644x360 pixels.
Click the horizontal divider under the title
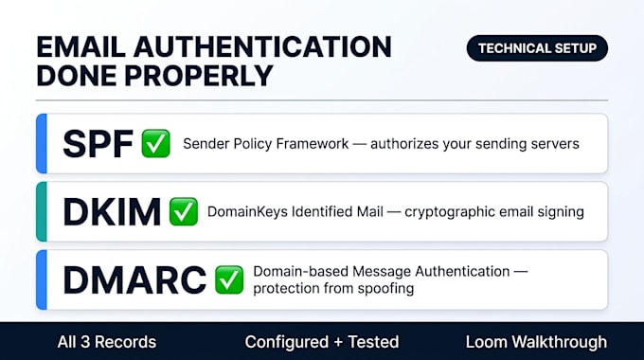point(322,99)
